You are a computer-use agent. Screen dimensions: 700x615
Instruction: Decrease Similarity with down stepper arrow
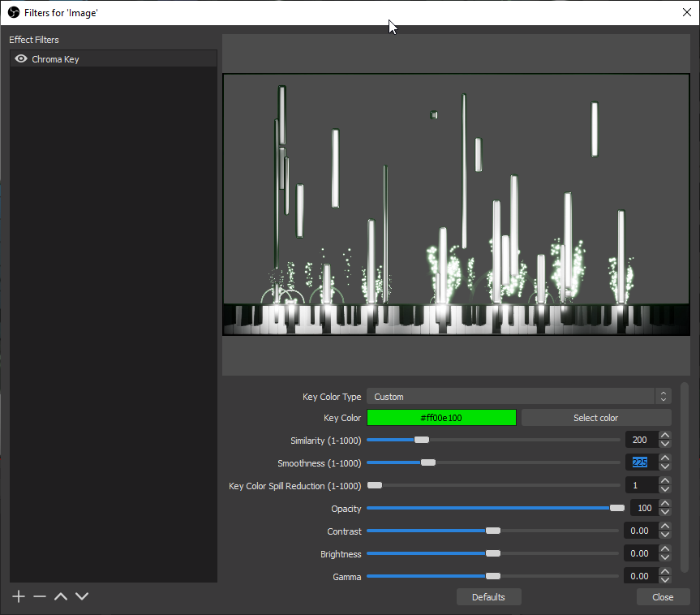665,444
